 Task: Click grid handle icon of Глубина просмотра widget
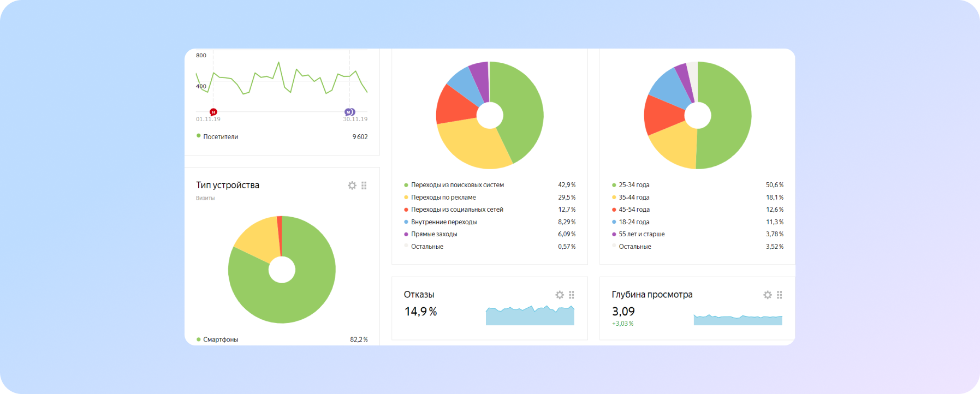780,295
